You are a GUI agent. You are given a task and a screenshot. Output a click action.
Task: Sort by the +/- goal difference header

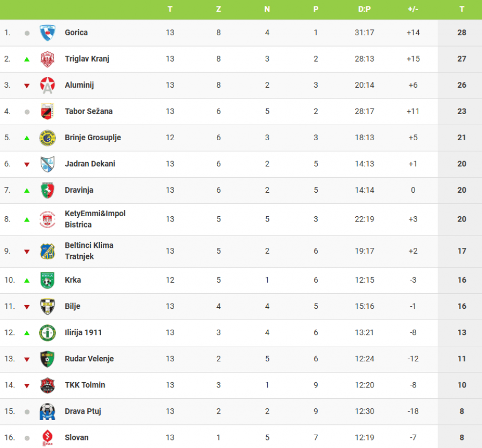click(x=413, y=9)
